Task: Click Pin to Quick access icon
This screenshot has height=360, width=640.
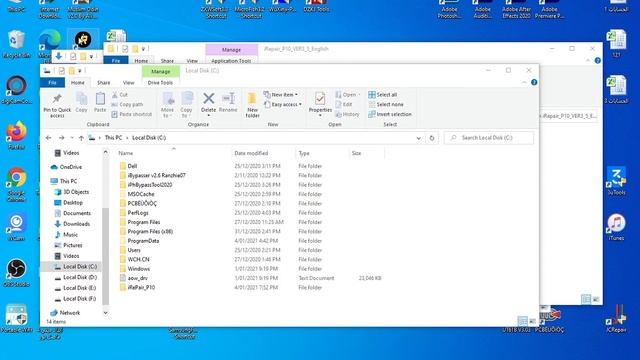Action: pos(57,105)
